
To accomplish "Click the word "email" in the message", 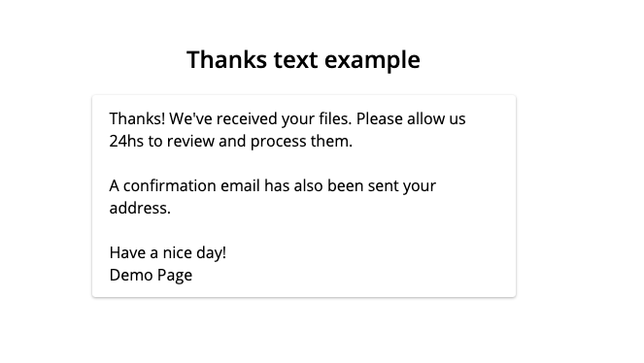I will pyautogui.click(x=240, y=185).
